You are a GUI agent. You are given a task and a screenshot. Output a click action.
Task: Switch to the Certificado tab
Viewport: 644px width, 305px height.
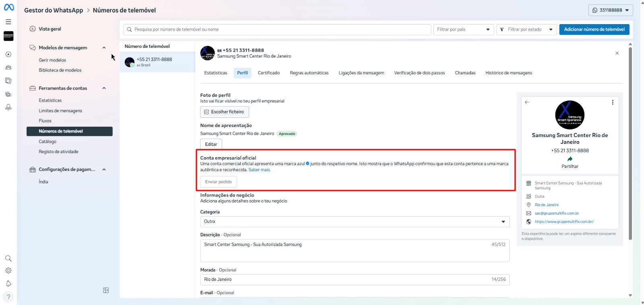click(x=268, y=73)
